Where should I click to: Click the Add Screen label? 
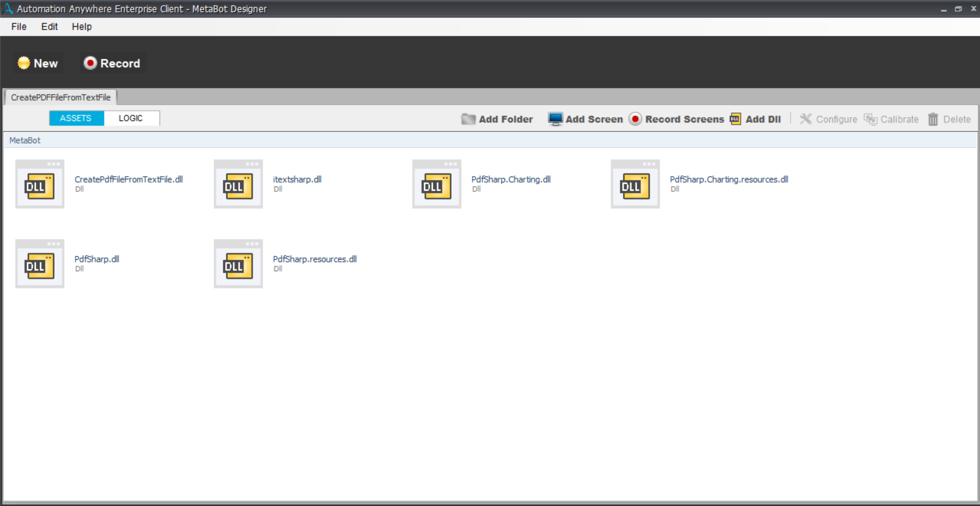point(594,119)
